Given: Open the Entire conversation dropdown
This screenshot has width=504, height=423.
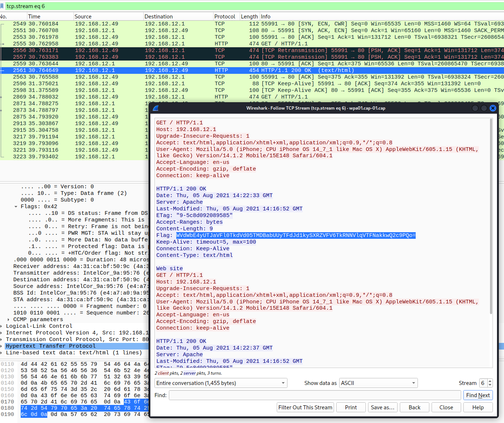Looking at the screenshot, I should [221, 383].
